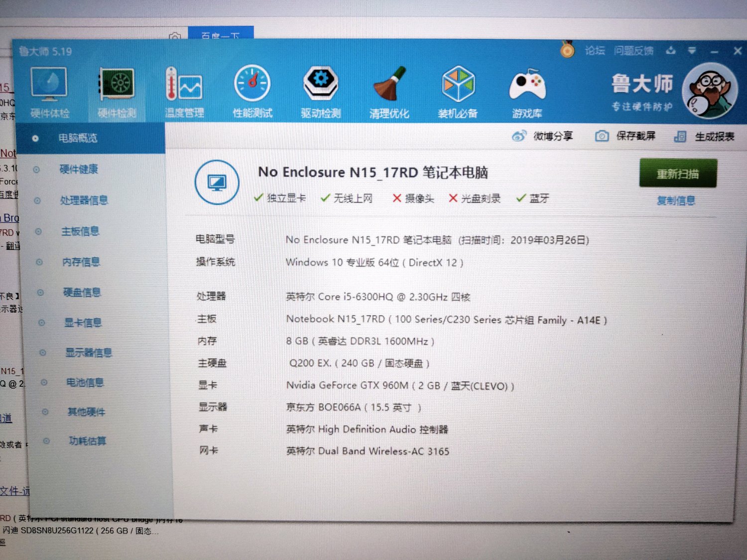This screenshot has width=747, height=560.
Task: Click the Nvidia GeForce GTX 960M value
Action: [x=400, y=386]
